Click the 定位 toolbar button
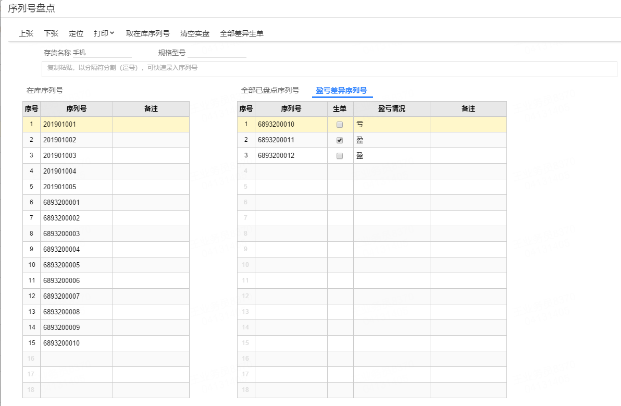The height and width of the screenshot is (406, 621). pos(76,34)
